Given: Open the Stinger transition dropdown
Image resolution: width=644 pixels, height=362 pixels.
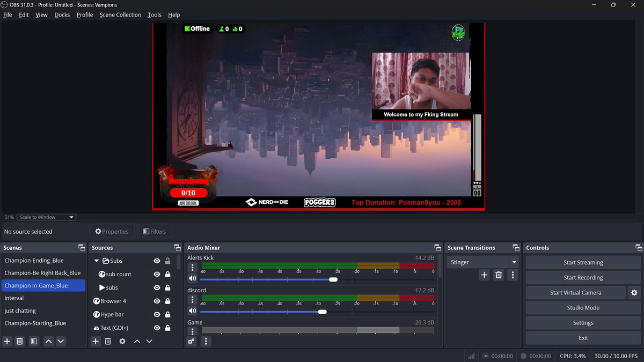Looking at the screenshot, I should tap(514, 262).
